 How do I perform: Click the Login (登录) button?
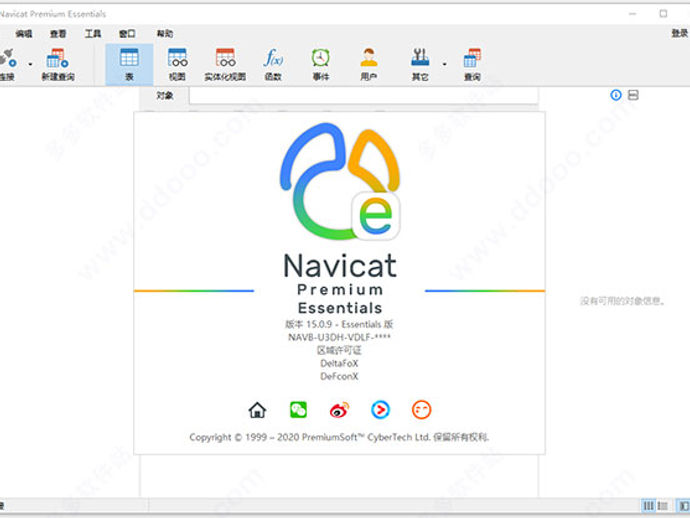(679, 33)
